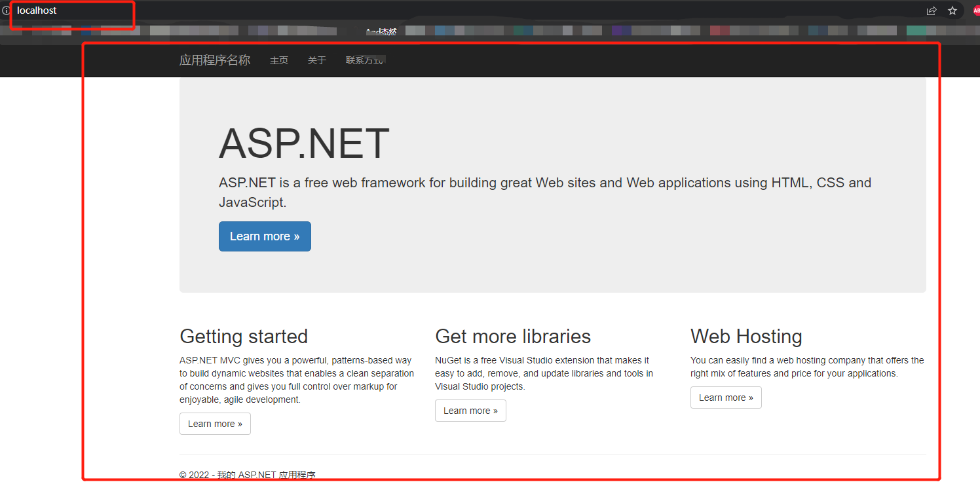
Task: Open the 应用程序名称 brand link
Action: (x=215, y=60)
